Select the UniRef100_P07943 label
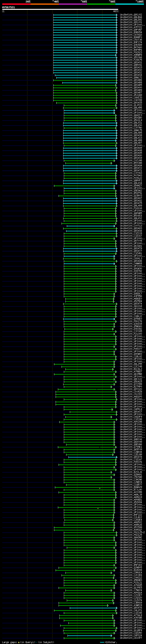146x644 pixels. [x=131, y=175]
